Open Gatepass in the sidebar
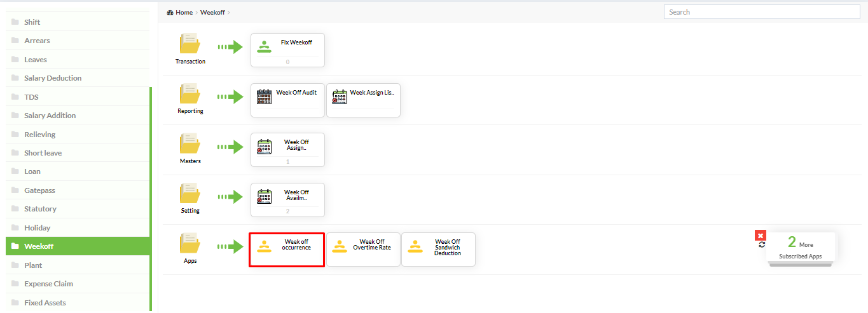The image size is (868, 313). coord(78,190)
